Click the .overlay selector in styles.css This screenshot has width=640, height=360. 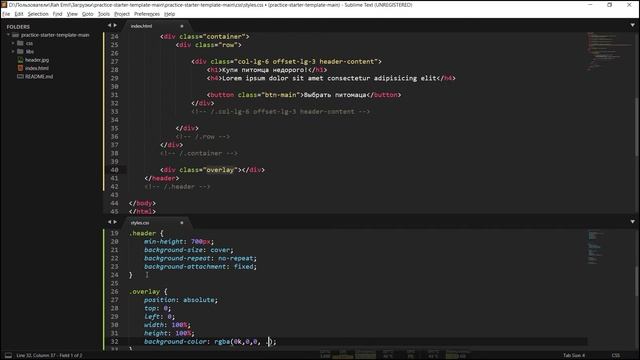pos(144,292)
